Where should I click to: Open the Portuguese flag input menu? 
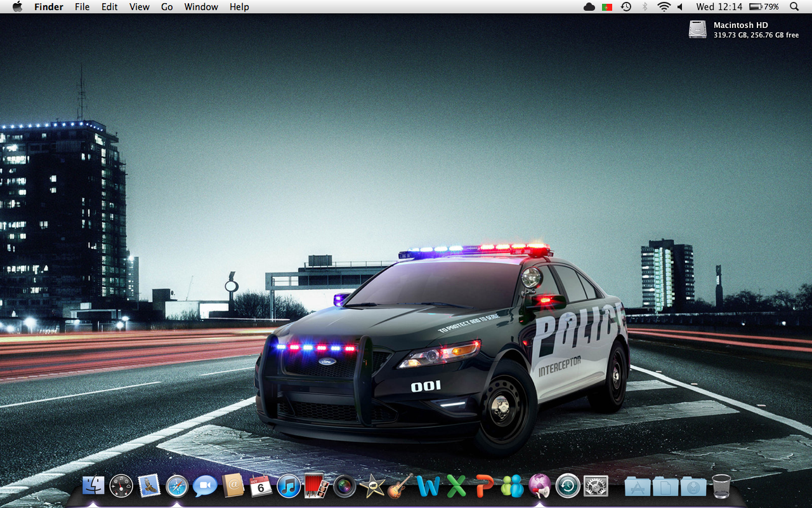pyautogui.click(x=607, y=7)
